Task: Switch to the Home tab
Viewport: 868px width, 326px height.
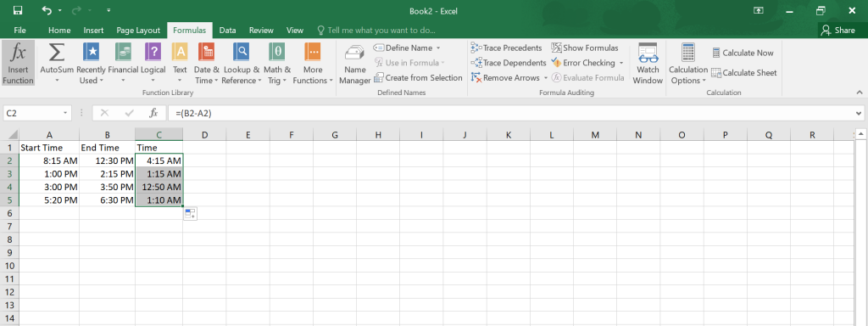Action: [x=59, y=31]
